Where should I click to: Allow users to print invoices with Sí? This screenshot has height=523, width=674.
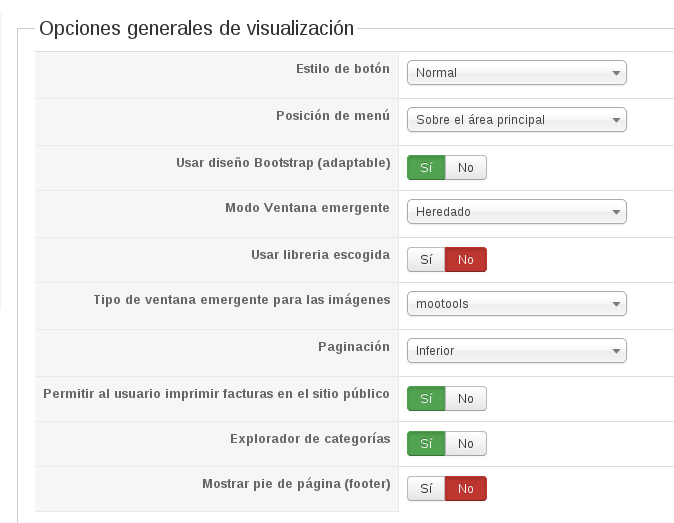pyautogui.click(x=426, y=398)
